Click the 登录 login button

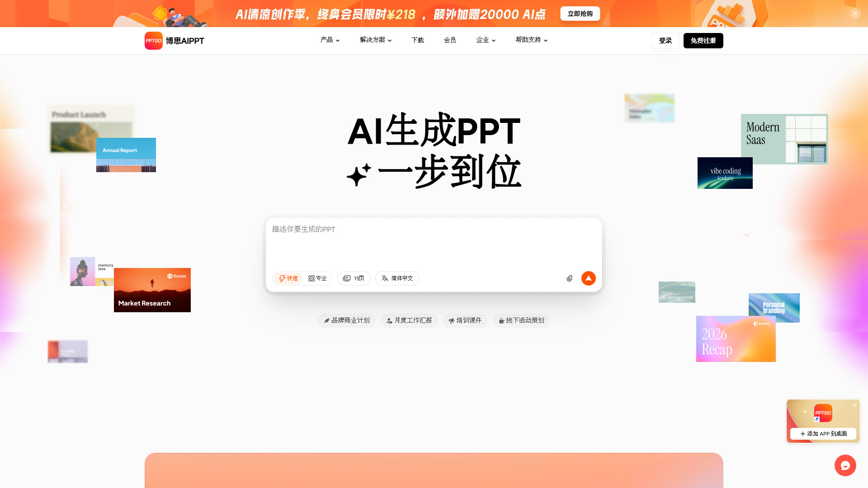point(665,41)
